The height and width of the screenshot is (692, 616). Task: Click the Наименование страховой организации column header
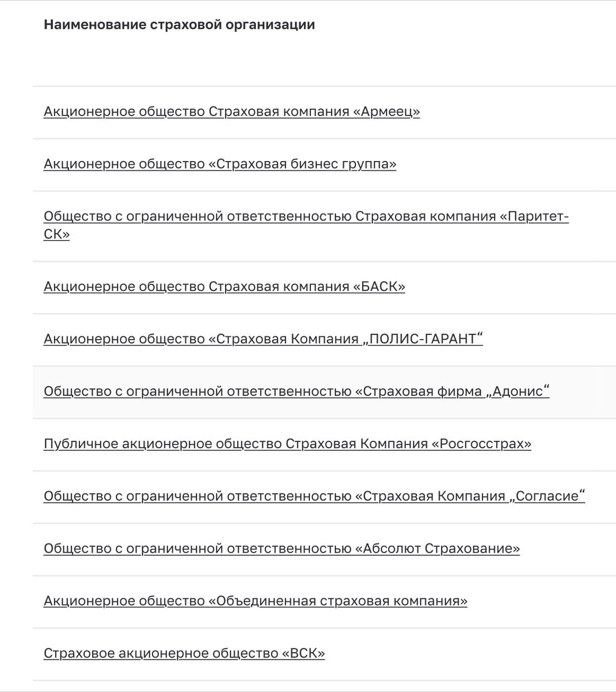(x=179, y=25)
